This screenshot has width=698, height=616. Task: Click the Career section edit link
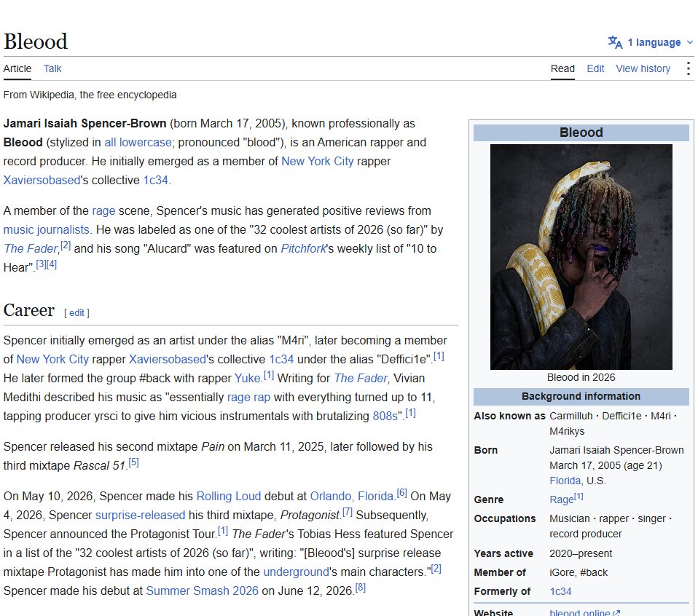pyautogui.click(x=77, y=312)
